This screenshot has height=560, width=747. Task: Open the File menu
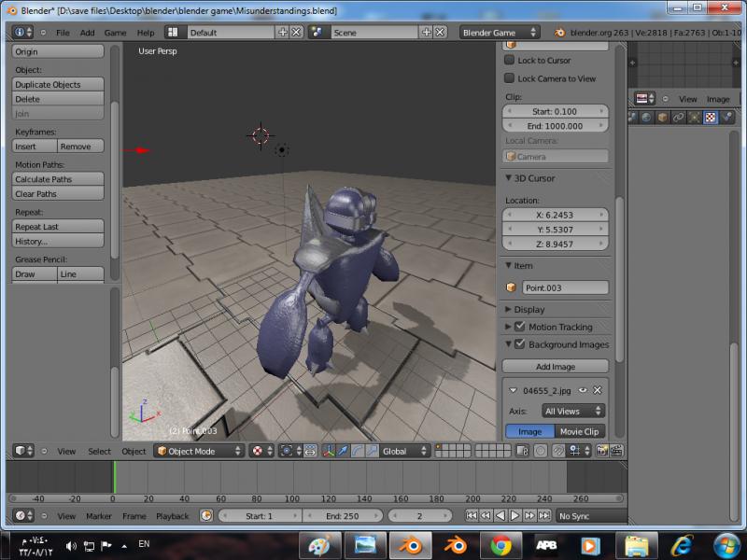63,33
